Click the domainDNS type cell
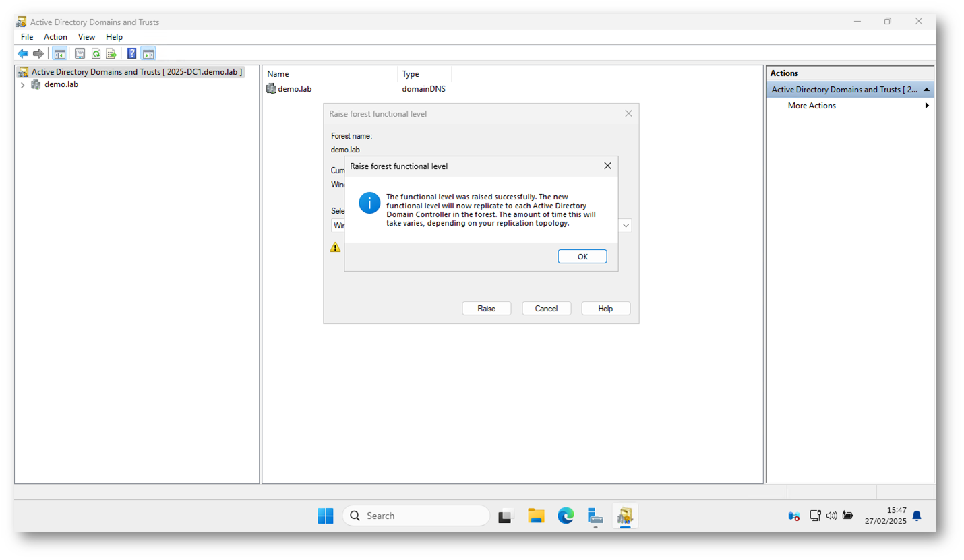 [423, 88]
